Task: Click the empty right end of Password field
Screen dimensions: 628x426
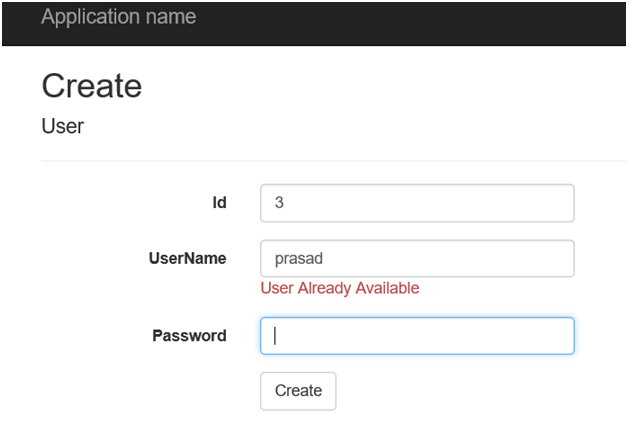Action: 540,336
